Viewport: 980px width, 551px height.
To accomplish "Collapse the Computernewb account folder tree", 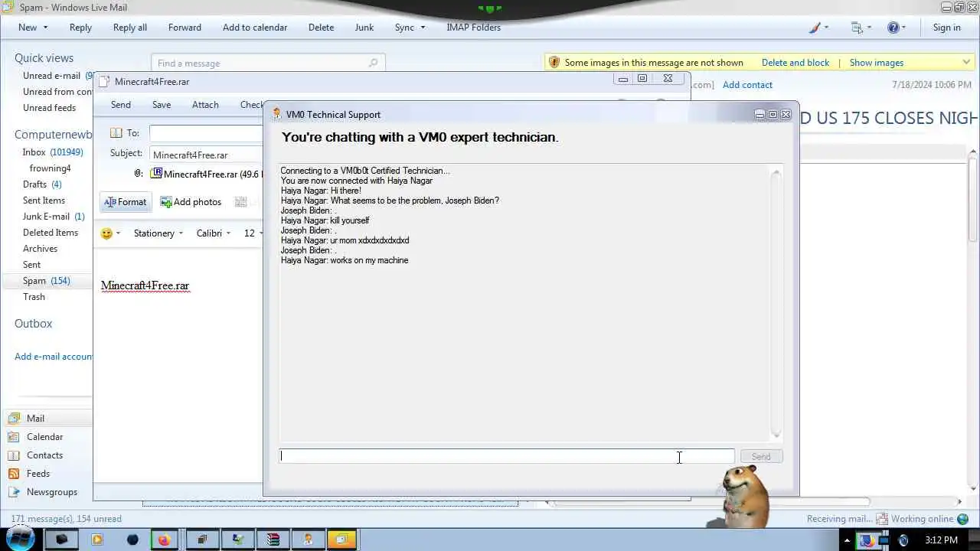I will point(53,135).
